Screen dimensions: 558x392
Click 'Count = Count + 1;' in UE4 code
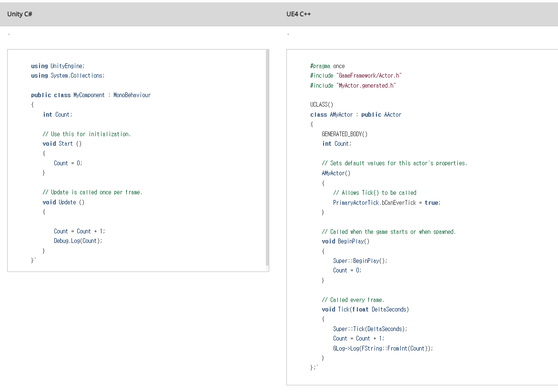tap(359, 339)
